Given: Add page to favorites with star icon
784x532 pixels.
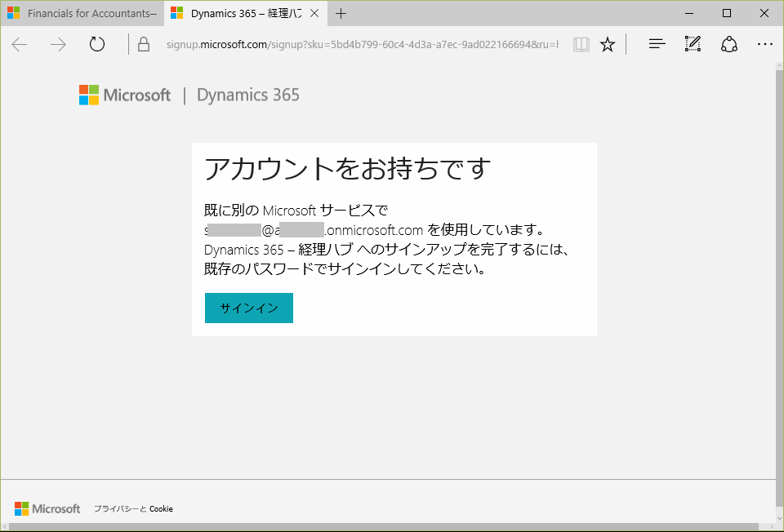Looking at the screenshot, I should pos(608,44).
